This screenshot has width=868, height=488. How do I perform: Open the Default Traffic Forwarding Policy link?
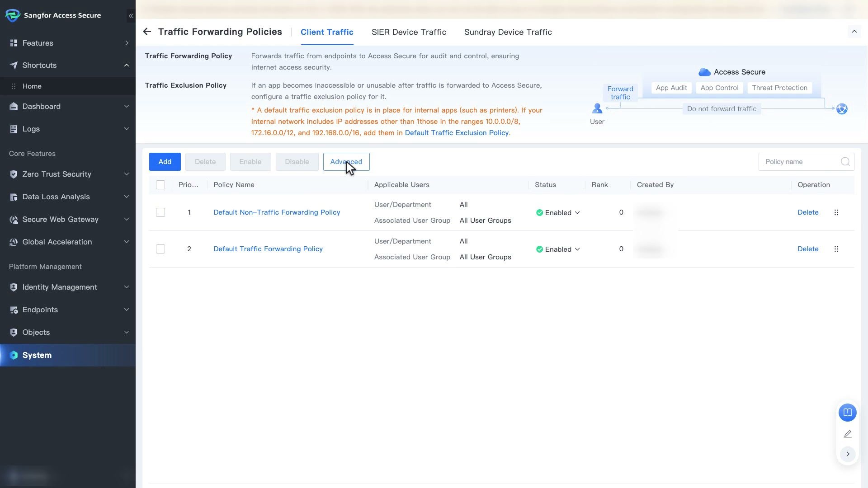(268, 249)
